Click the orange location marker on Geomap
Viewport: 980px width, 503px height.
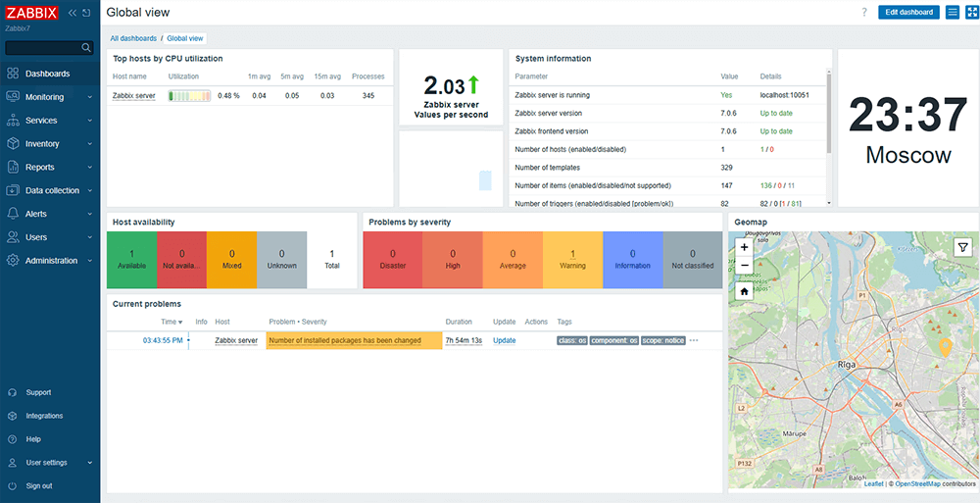click(947, 348)
